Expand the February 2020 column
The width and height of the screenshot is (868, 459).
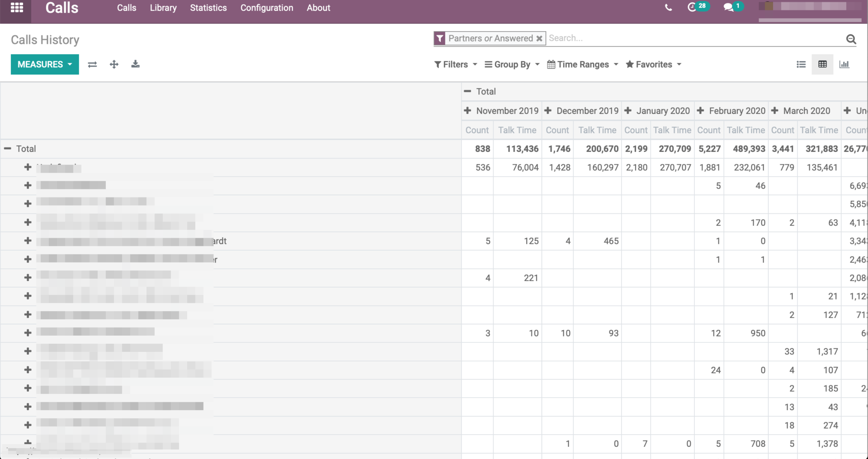pos(701,111)
